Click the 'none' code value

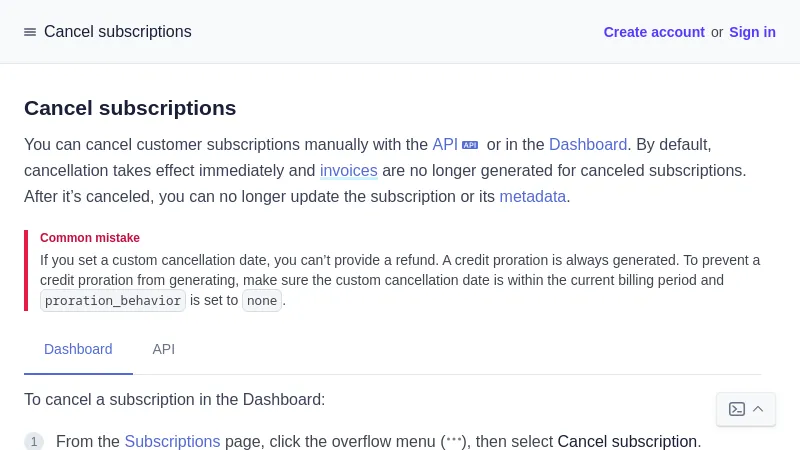point(261,300)
